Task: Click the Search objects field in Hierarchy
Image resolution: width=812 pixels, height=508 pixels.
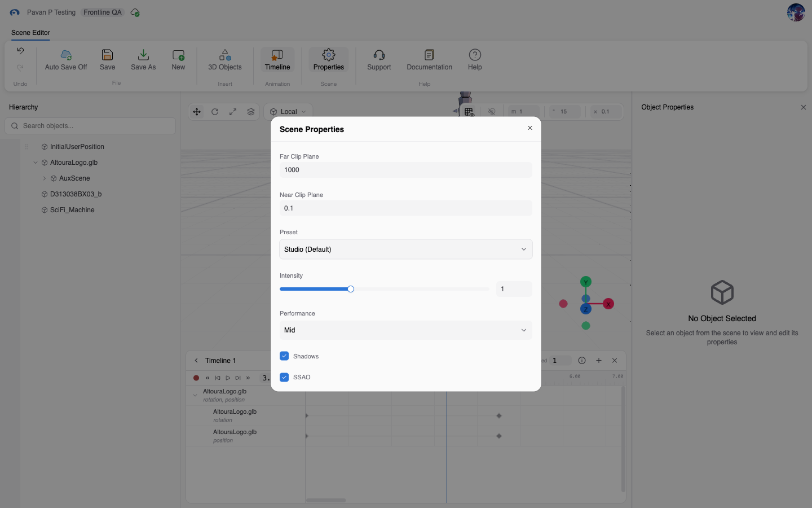Action: (90, 126)
